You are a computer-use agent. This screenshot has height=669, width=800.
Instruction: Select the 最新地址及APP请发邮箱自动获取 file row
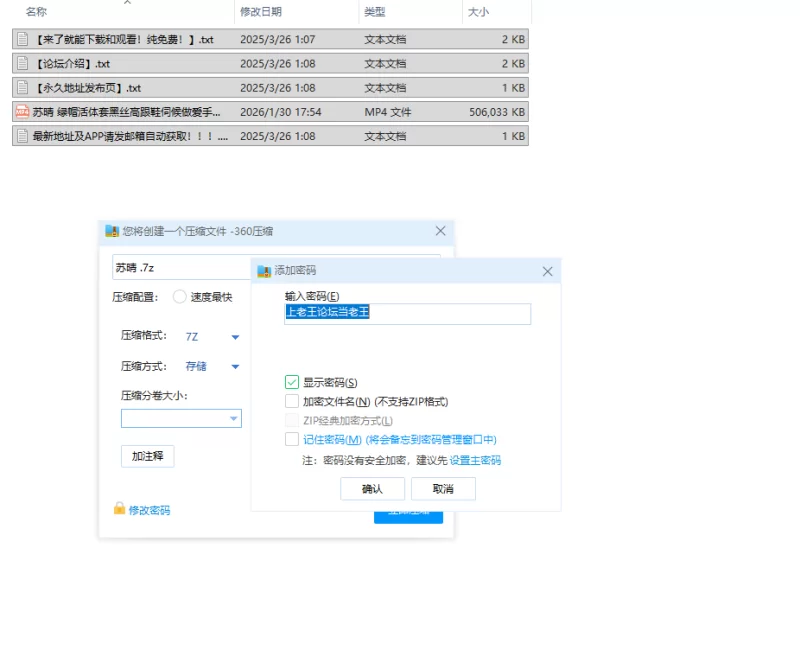[x=270, y=136]
